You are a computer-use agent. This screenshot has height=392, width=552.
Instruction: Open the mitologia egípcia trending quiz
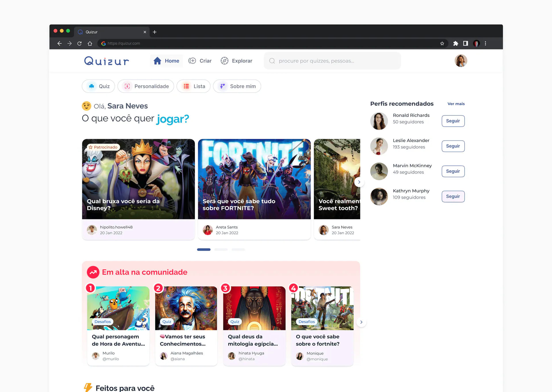(254, 326)
